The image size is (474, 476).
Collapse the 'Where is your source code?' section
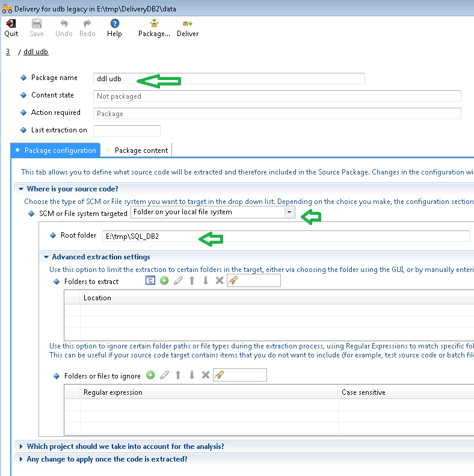point(22,189)
